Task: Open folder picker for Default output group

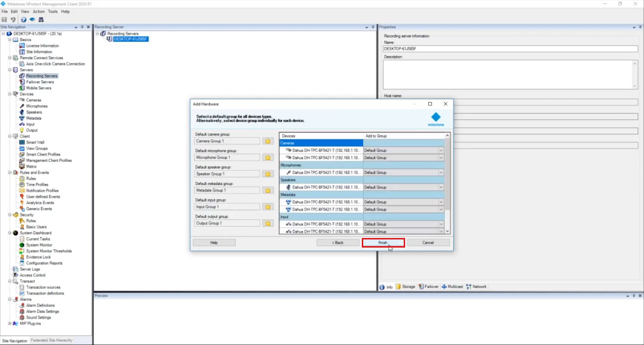Action: click(x=267, y=223)
